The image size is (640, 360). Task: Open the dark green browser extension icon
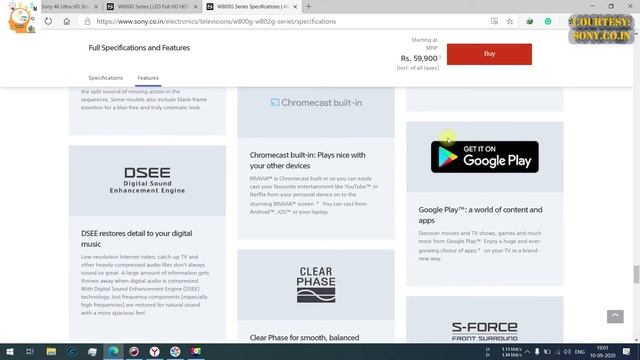[x=529, y=21]
